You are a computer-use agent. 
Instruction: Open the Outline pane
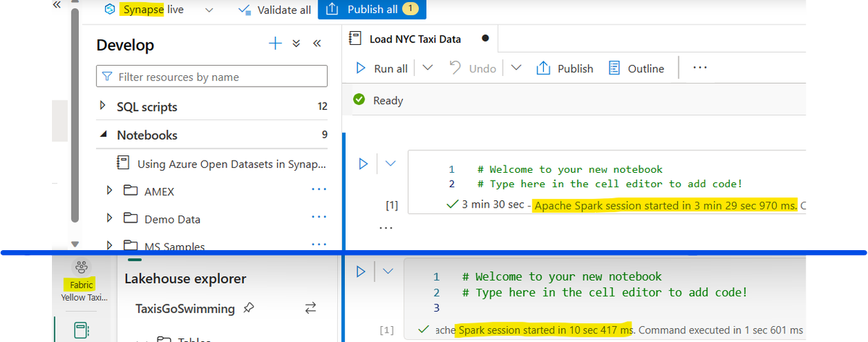point(637,69)
